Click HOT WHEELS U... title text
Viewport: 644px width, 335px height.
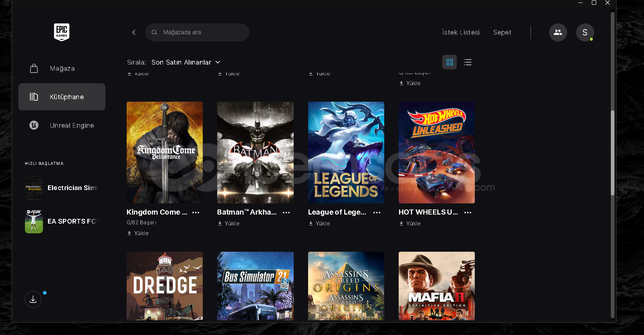[x=428, y=212]
